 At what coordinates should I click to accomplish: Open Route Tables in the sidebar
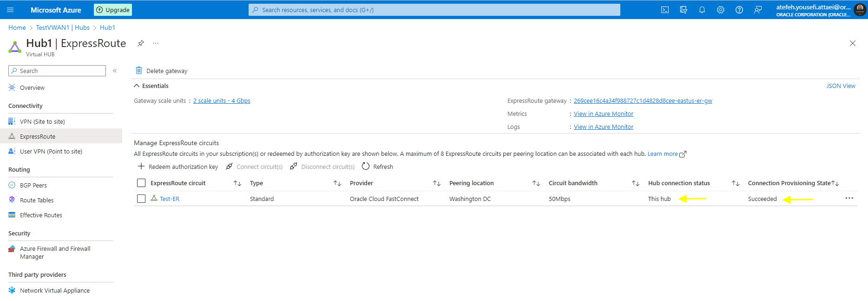click(37, 200)
